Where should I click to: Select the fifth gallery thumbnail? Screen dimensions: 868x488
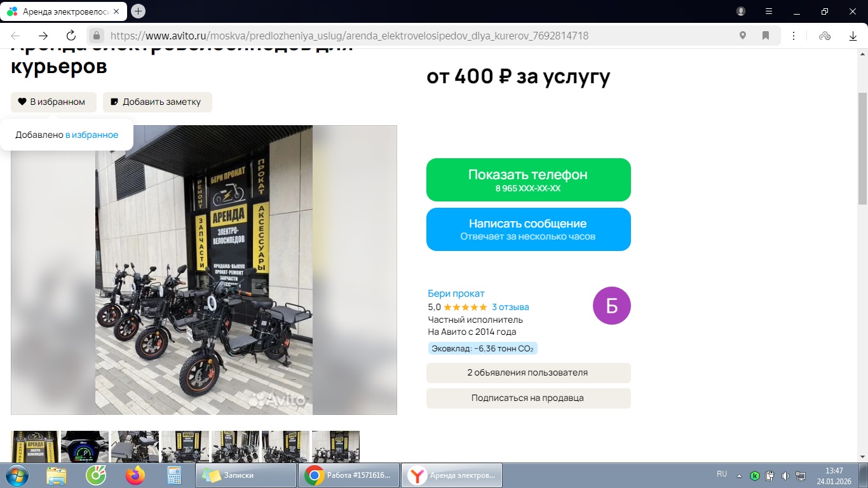[236, 446]
